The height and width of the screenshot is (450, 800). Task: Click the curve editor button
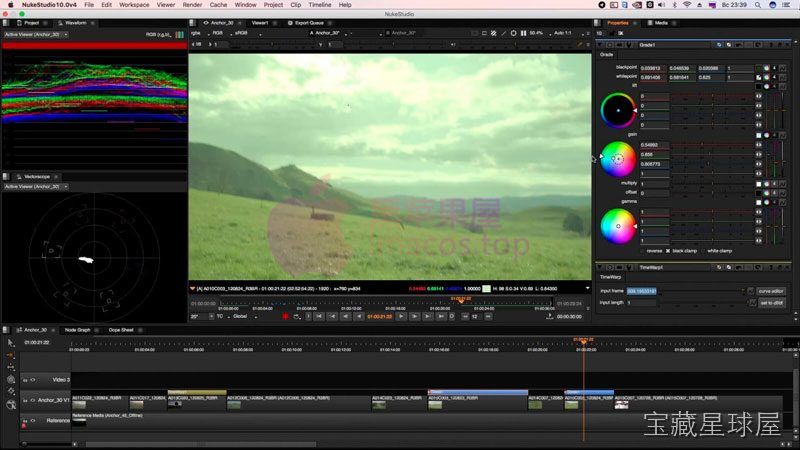[x=770, y=291]
